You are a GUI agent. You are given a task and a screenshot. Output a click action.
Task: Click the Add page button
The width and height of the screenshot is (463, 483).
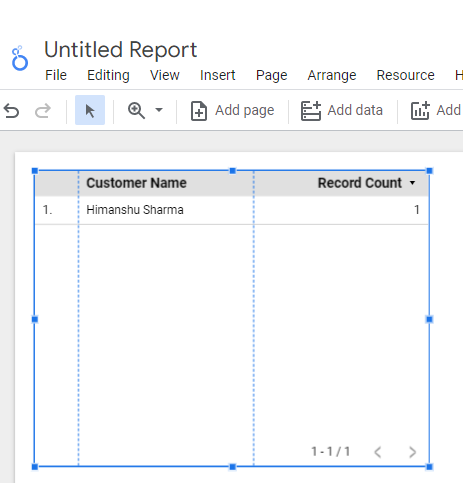[x=232, y=111]
